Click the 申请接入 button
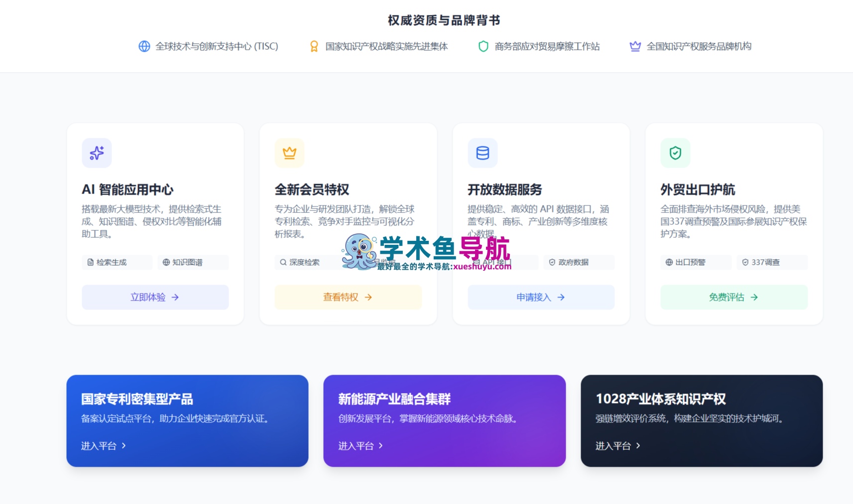 coord(541,297)
